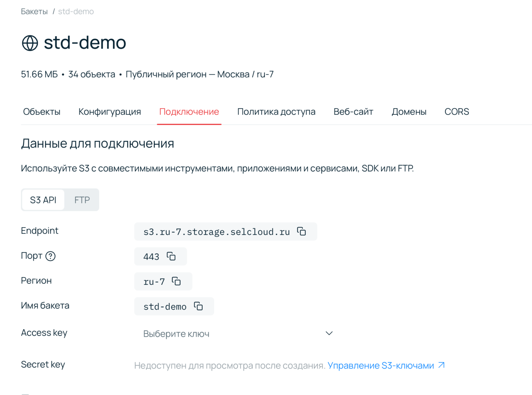Copy the bucket name std-demo value

(198, 306)
